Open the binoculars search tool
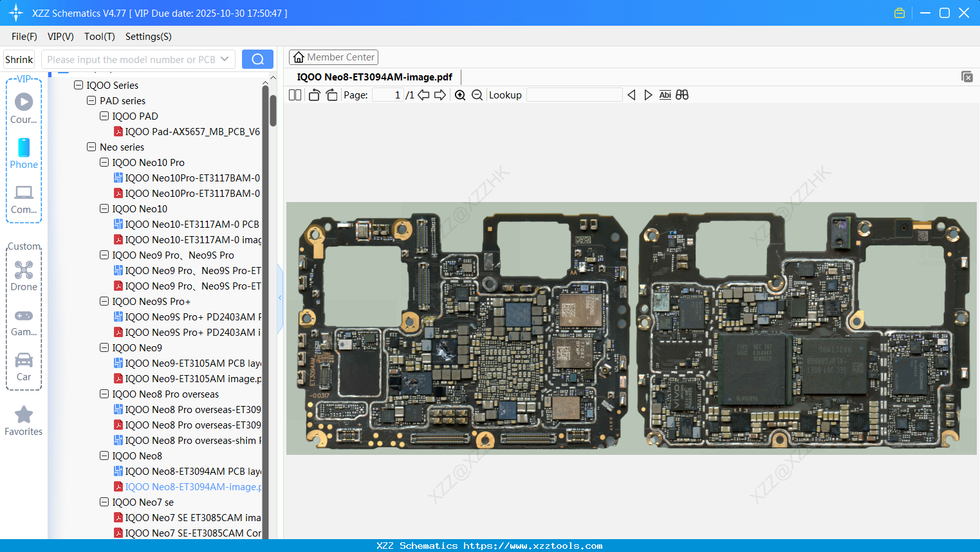 (682, 95)
